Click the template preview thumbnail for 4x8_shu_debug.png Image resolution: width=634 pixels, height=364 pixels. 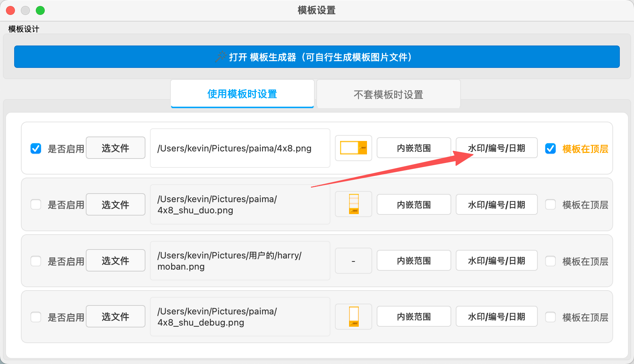pos(353,316)
